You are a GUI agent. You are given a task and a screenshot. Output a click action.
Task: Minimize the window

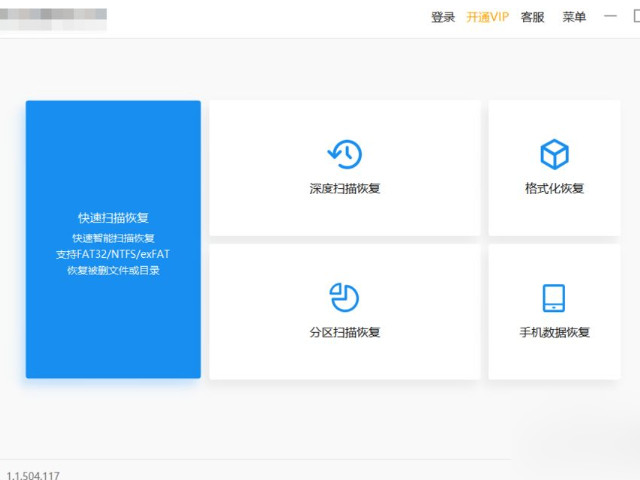tap(610, 16)
